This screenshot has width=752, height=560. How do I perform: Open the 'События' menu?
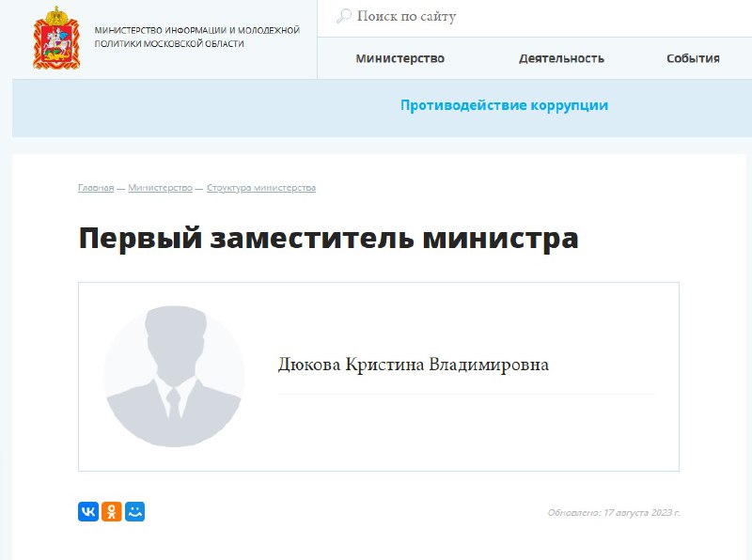(693, 58)
